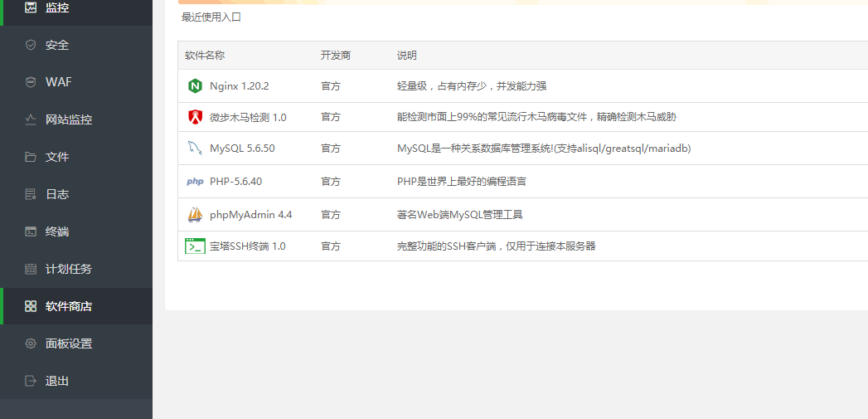Open 宝塔SSH终端 1.0 software link
Image resolution: width=868 pixels, height=419 pixels.
[247, 246]
